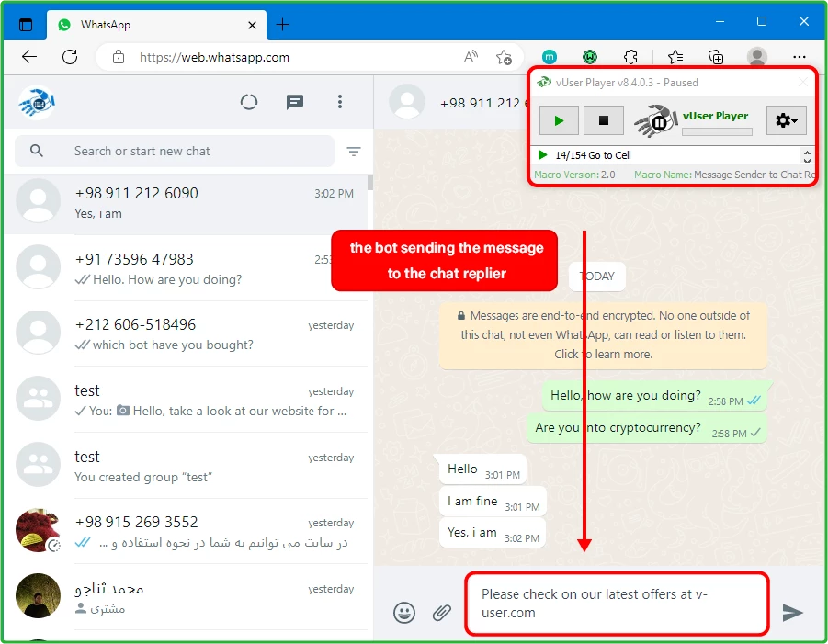This screenshot has width=828, height=644.
Task: Click avatar of +98 915 269 3552 contact
Action: pos(38,530)
